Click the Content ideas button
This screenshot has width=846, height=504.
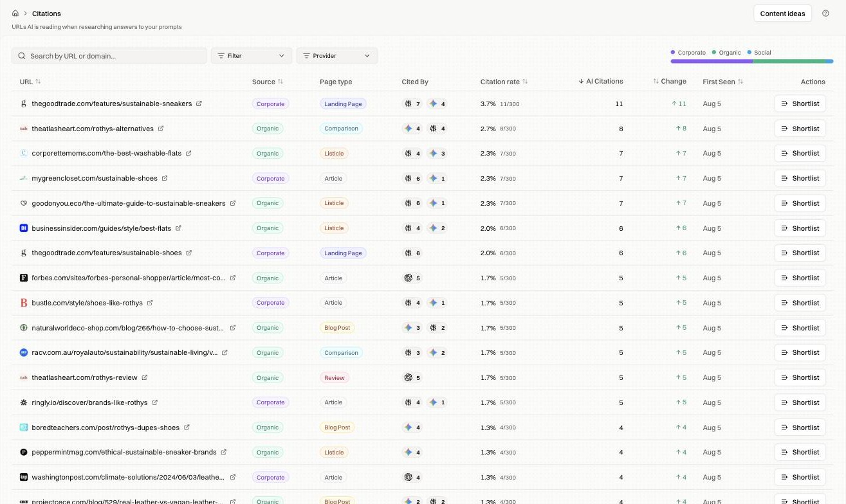tap(782, 14)
